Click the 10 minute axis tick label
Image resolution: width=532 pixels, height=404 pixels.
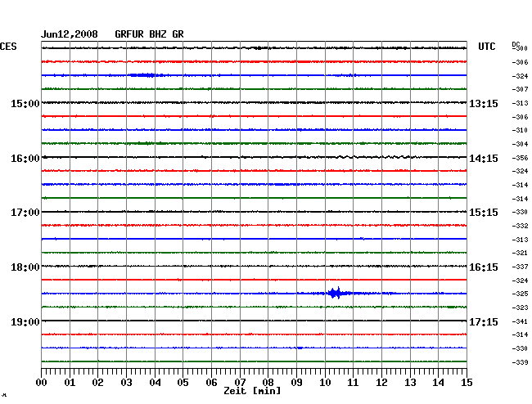pos(325,383)
